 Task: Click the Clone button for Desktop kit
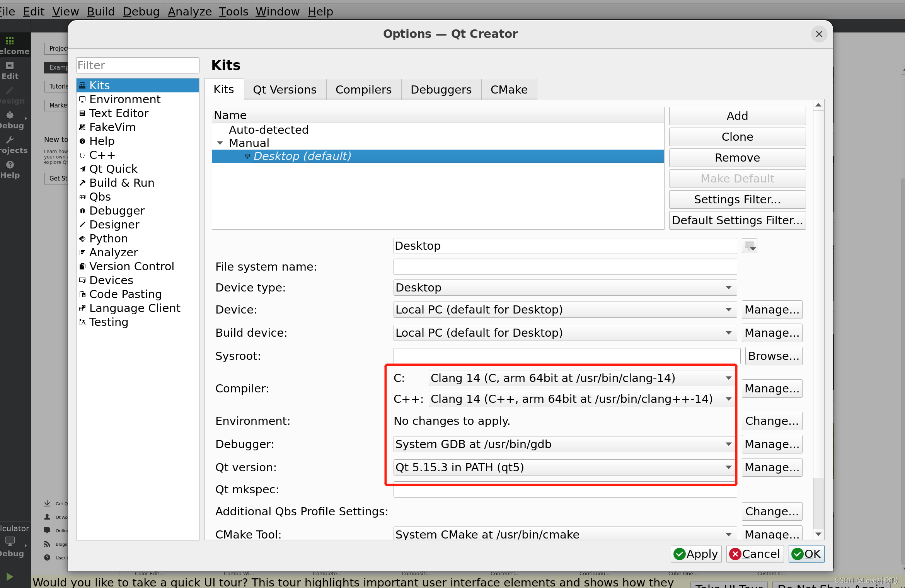pyautogui.click(x=737, y=136)
